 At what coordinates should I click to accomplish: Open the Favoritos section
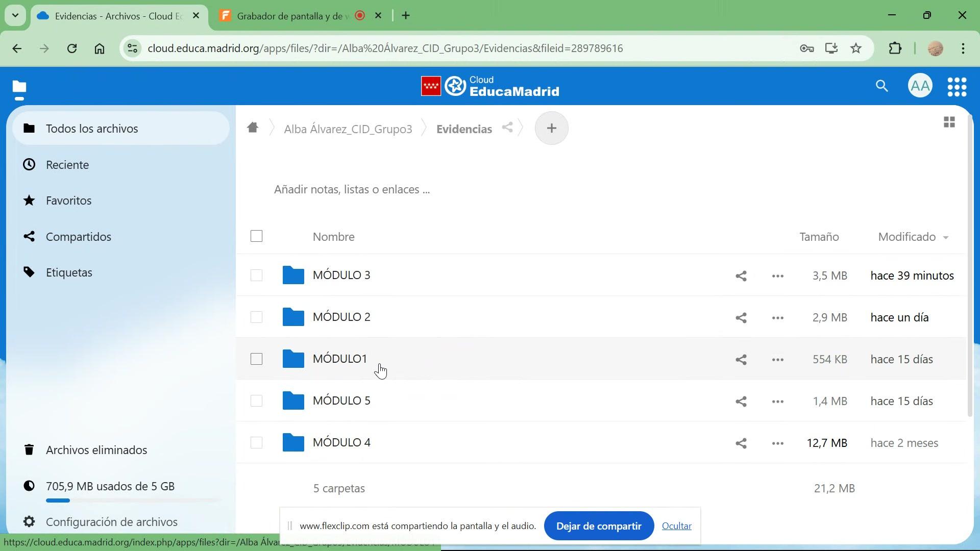[69, 201]
